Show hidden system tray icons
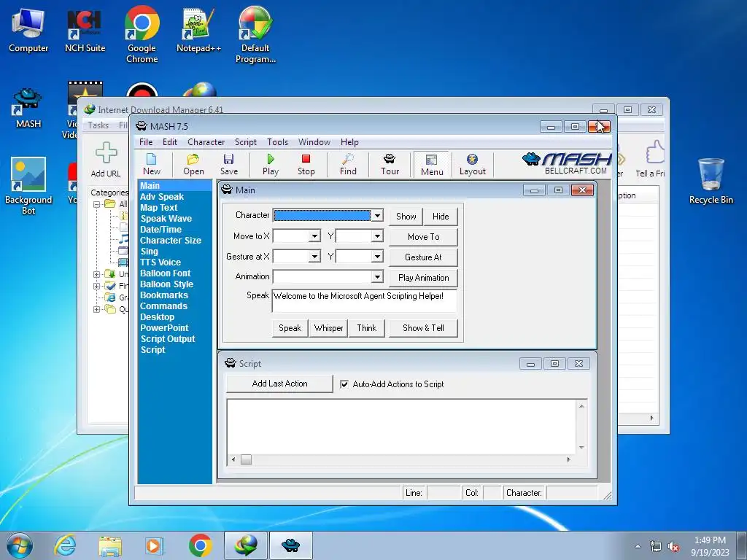This screenshot has height=560, width=747. [x=638, y=546]
